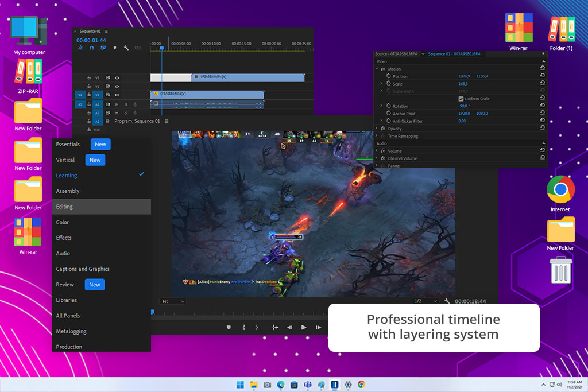
Task: Expand the Scale parameter
Action: 381,84
